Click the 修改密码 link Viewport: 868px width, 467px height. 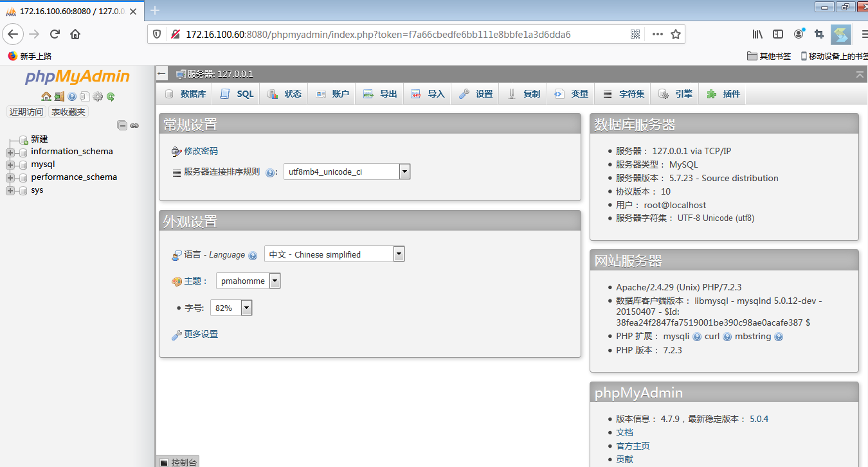coord(201,151)
